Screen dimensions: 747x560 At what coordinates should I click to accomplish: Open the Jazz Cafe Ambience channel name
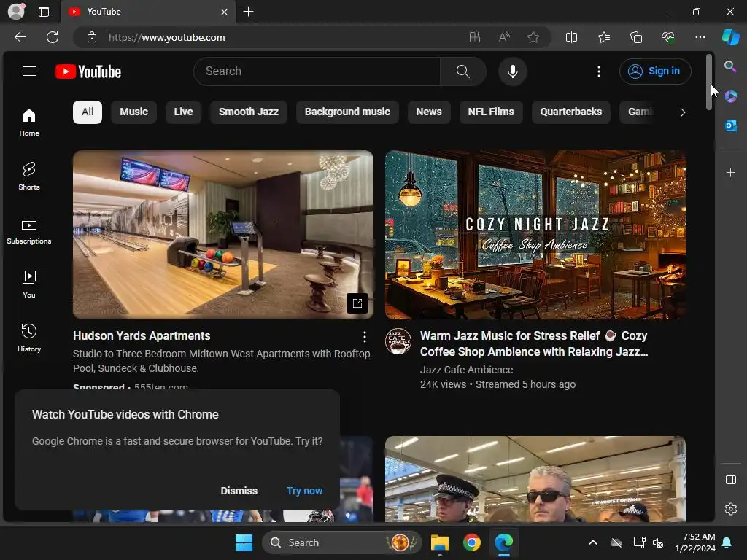pos(466,370)
